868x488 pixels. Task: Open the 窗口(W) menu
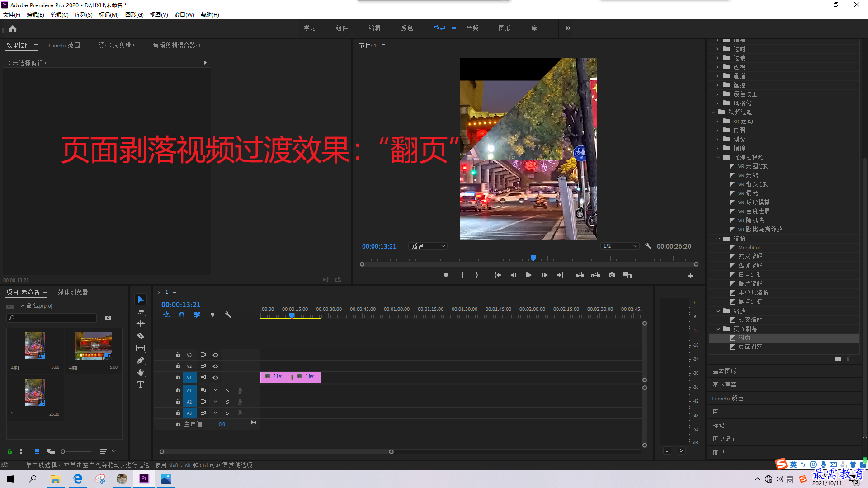click(184, 14)
